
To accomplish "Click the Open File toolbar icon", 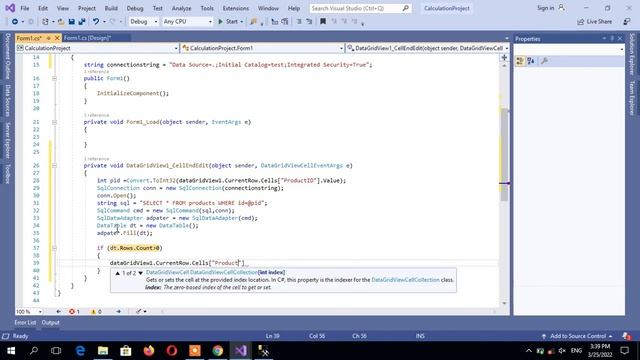I will point(61,22).
